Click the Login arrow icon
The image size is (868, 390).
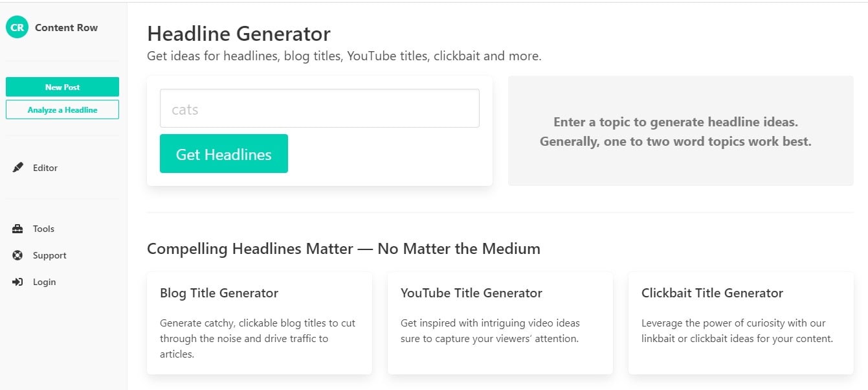pos(18,282)
